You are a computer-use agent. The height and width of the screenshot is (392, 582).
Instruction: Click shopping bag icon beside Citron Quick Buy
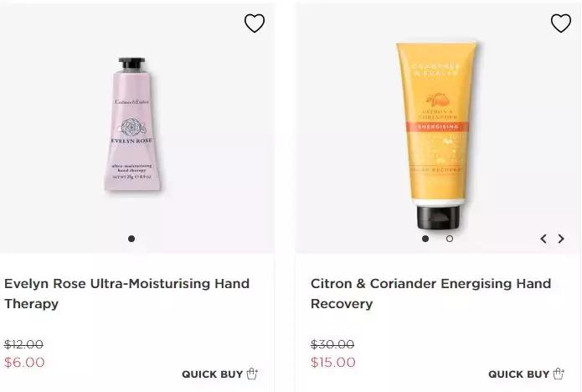coord(559,374)
